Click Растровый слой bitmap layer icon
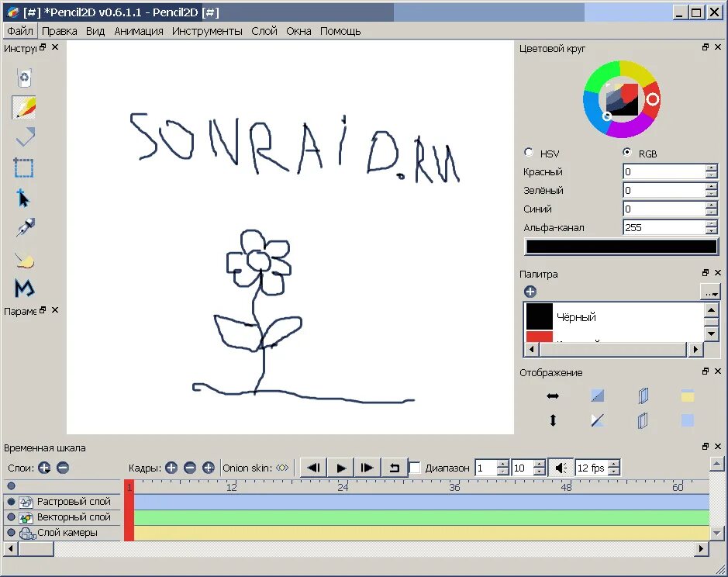The width and height of the screenshot is (728, 577). [x=26, y=502]
